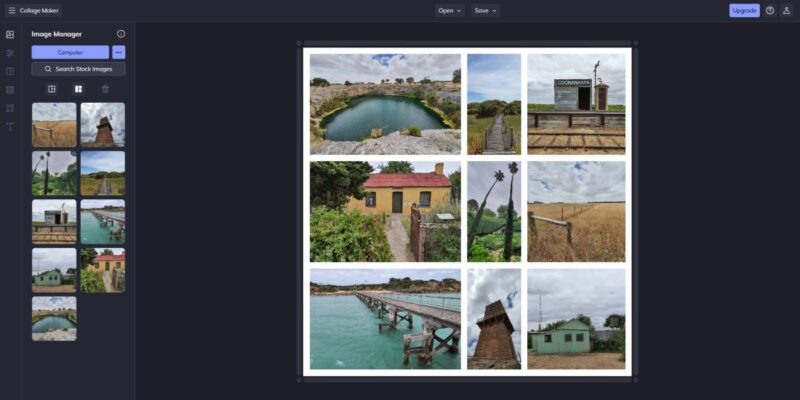Click the brick tower collage cell
This screenshot has height=400, width=800.
(x=494, y=319)
